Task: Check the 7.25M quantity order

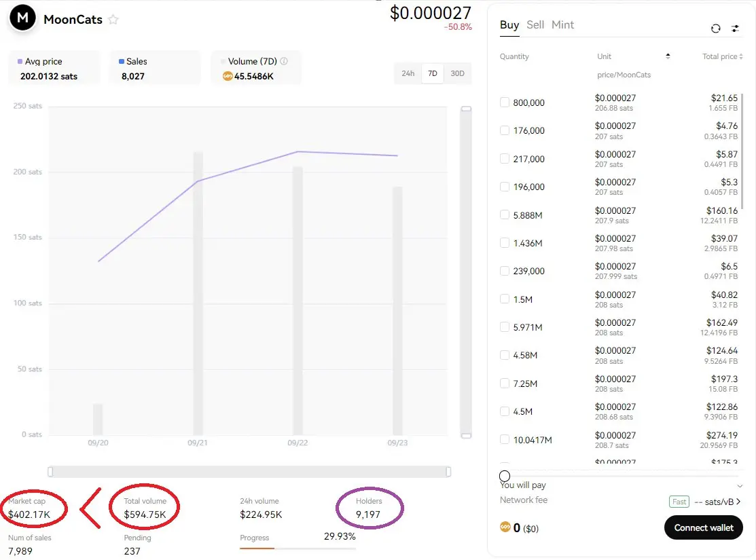Action: point(504,384)
